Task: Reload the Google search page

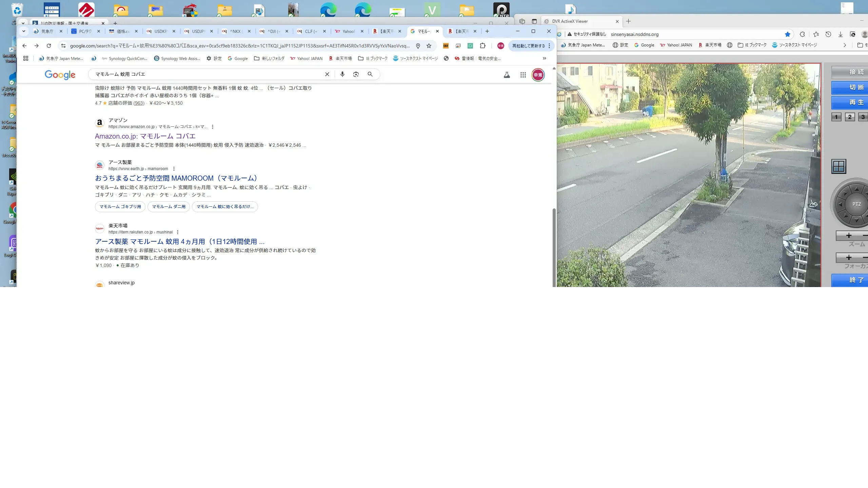Action: pyautogui.click(x=49, y=46)
